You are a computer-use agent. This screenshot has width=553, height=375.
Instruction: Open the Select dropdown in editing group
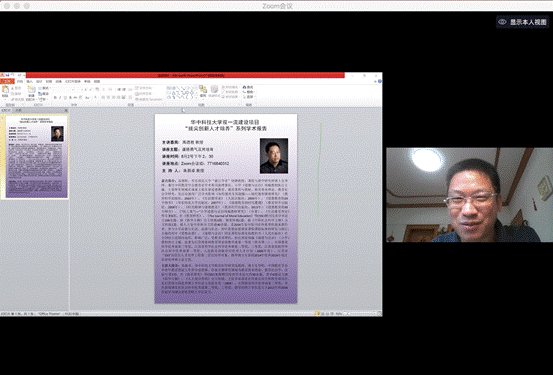(249, 96)
